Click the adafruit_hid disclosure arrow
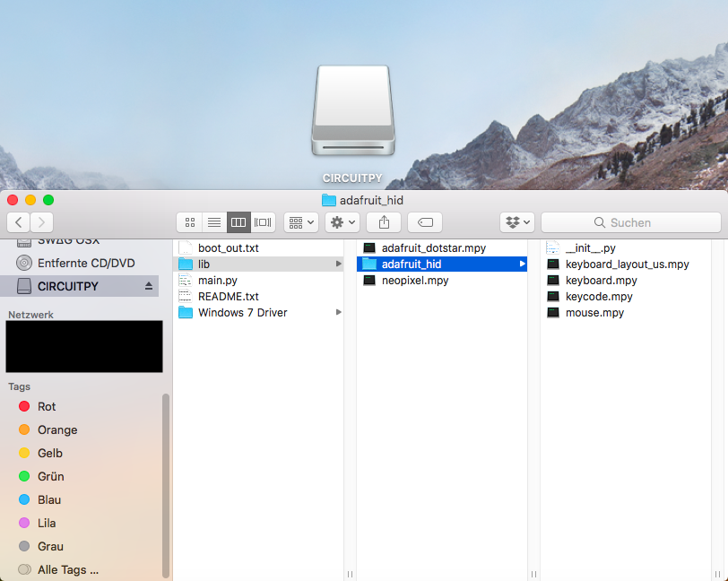Image resolution: width=728 pixels, height=581 pixels. click(523, 264)
